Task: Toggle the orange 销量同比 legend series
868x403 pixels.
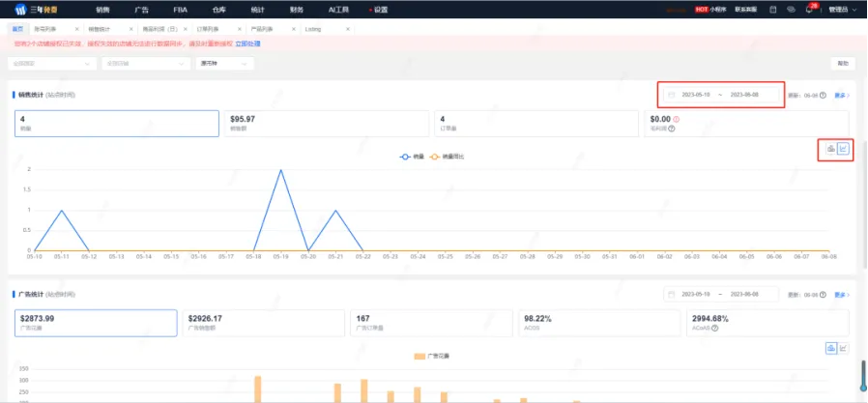Action: pyautogui.click(x=447, y=157)
